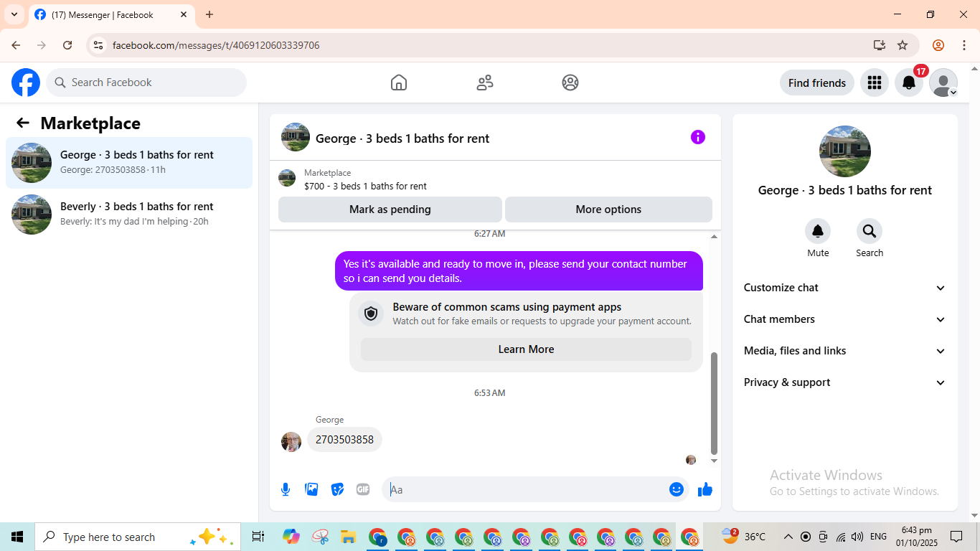The width and height of the screenshot is (980, 551).
Task: Open the account profile avatar menu
Action: click(x=943, y=83)
